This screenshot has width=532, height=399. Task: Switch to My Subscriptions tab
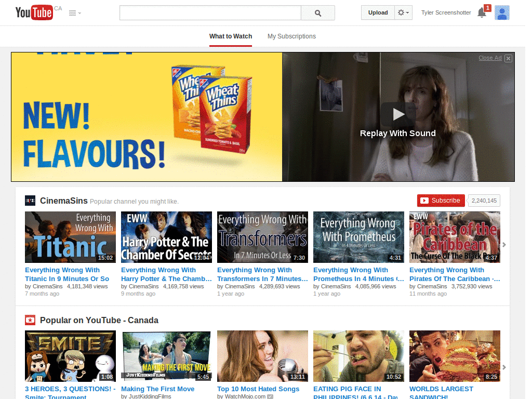click(x=291, y=36)
